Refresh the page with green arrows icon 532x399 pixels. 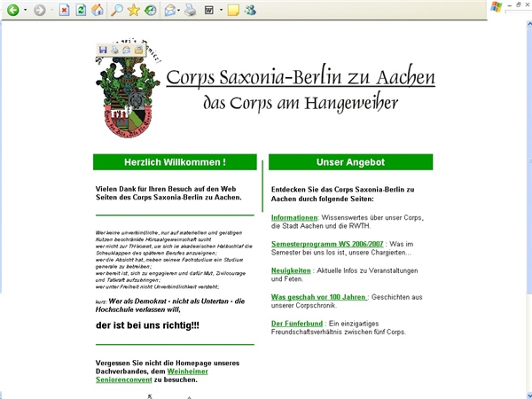(x=81, y=10)
